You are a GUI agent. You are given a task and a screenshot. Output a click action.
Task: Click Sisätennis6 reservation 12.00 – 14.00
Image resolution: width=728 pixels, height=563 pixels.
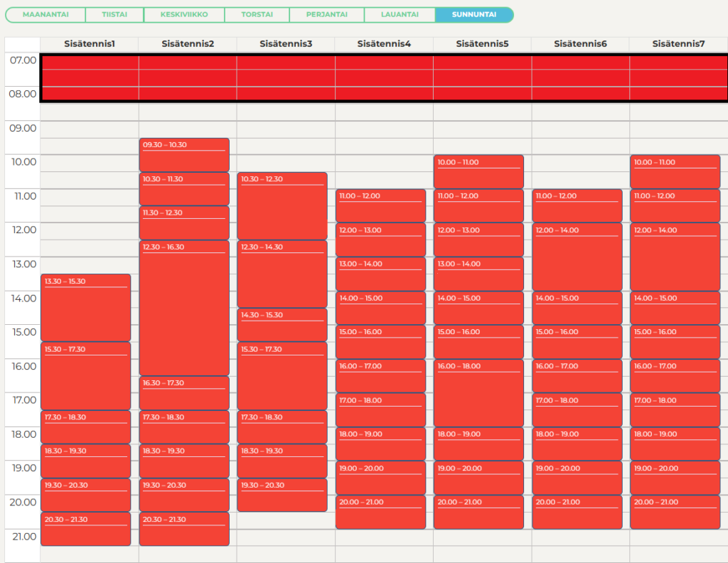(577, 257)
